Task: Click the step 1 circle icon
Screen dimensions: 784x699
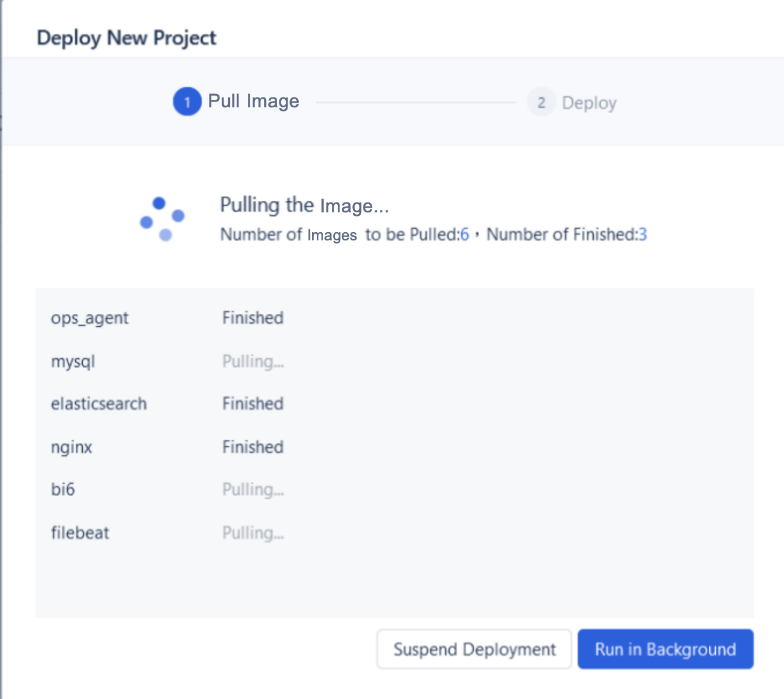Action: tap(187, 102)
